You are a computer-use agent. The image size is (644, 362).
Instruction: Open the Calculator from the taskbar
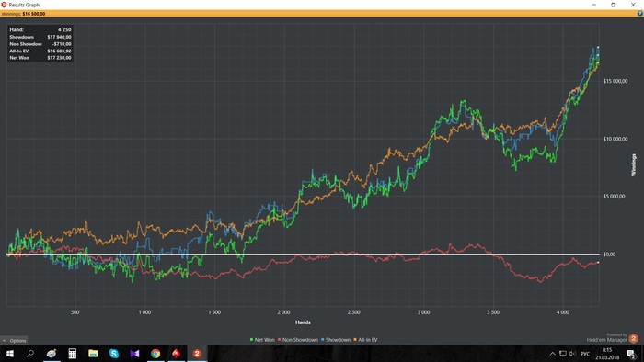(73, 354)
